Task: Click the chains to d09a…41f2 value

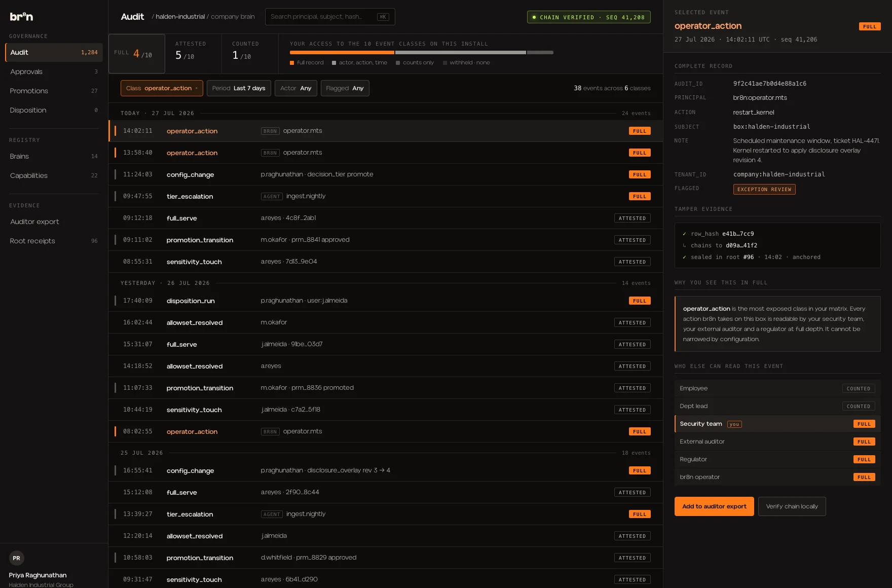Action: (x=741, y=245)
